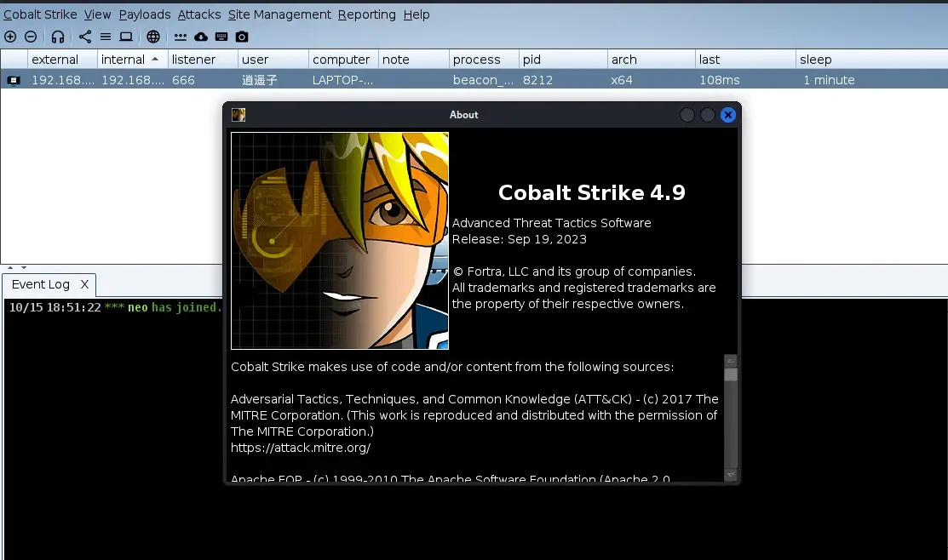Click the connect to team server plus icon
This screenshot has height=560, width=948.
(10, 37)
